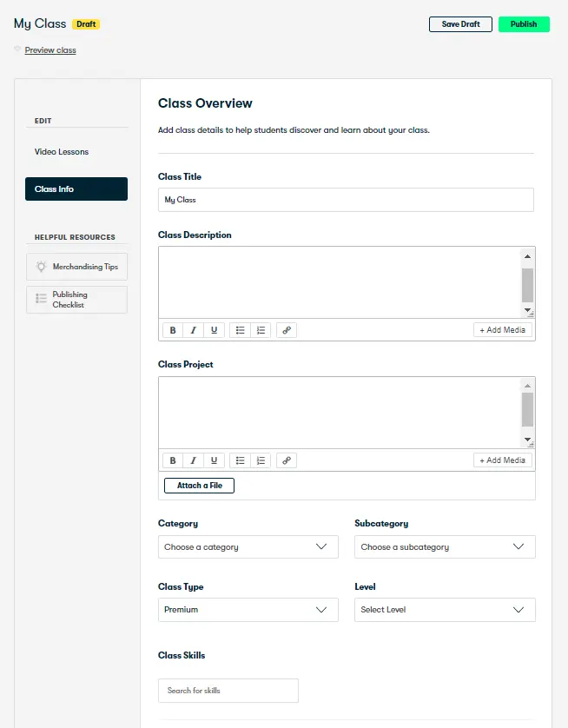Viewport: 568px width, 728px height.
Task: Apply underline in Class Description toolbar
Action: [x=214, y=330]
